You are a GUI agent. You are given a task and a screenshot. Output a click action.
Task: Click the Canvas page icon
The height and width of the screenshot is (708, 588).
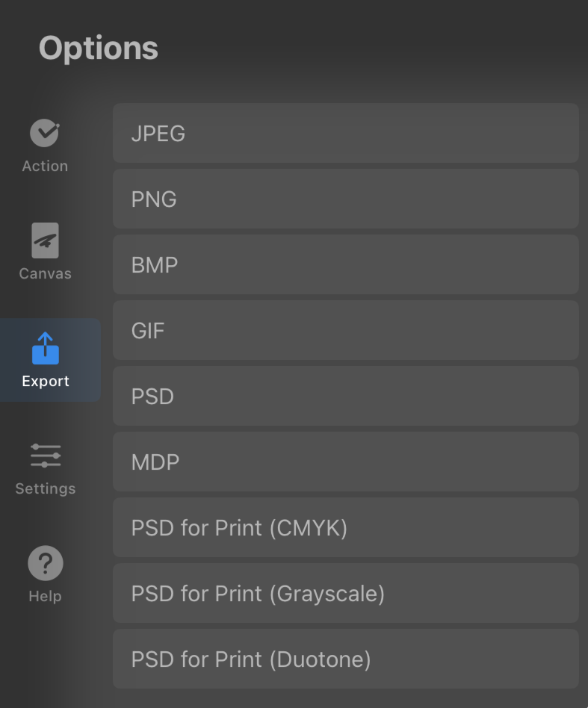[x=45, y=240]
